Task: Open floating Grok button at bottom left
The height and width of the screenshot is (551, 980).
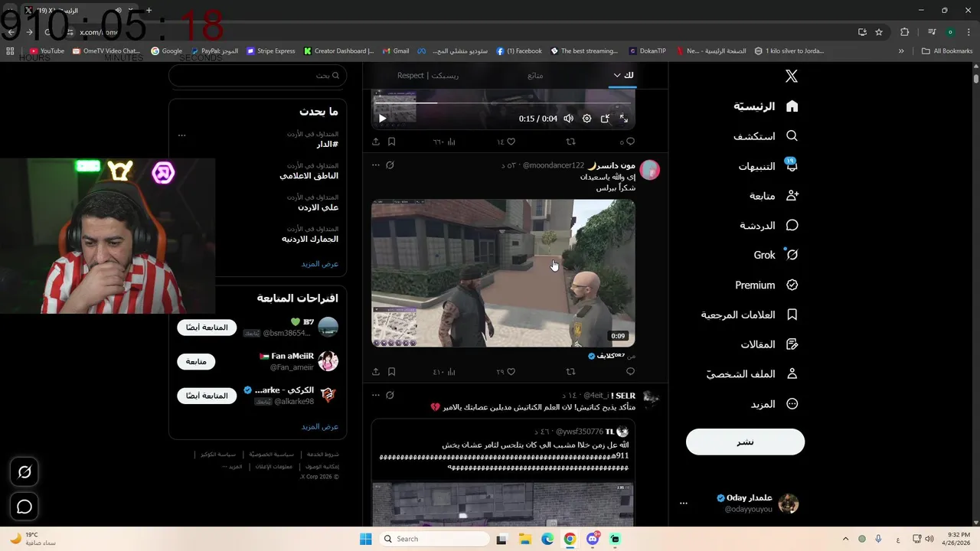Action: [24, 473]
